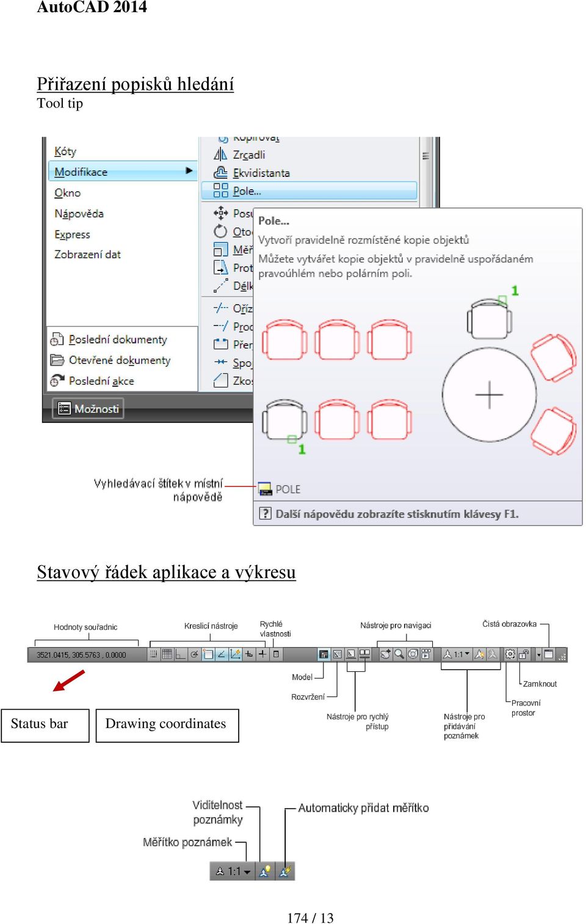Screen dimensions: 586x924
Task: Expand the Modifikace submenu arrow
Action: (x=189, y=171)
